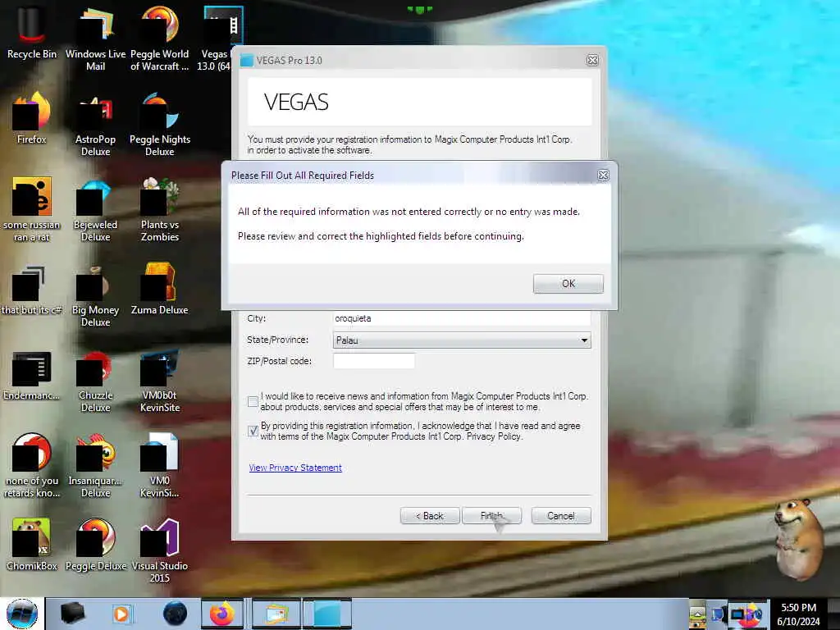840x630 pixels.
Task: Select the Bejeweled Deluxe desktop icon
Action: [95, 209]
